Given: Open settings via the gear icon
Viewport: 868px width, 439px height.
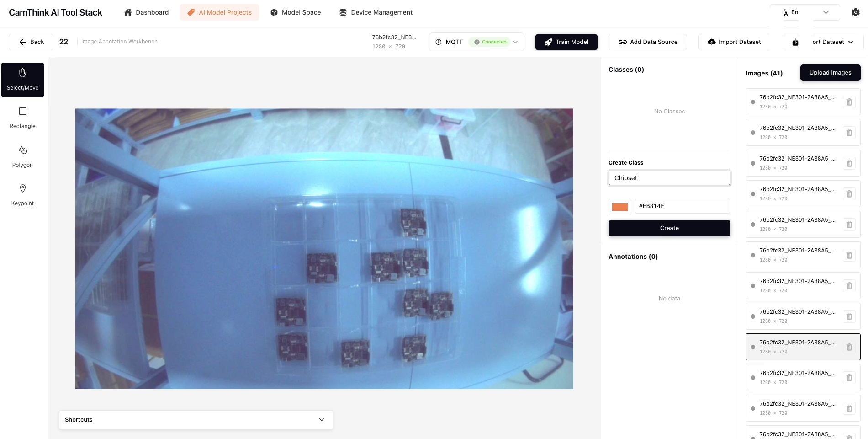Looking at the screenshot, I should [855, 12].
